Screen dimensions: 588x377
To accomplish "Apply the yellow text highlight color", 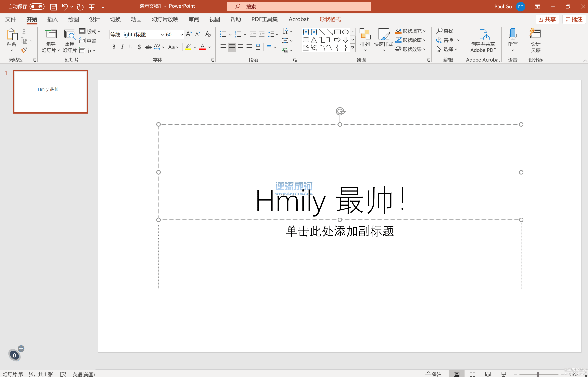I will click(x=188, y=47).
